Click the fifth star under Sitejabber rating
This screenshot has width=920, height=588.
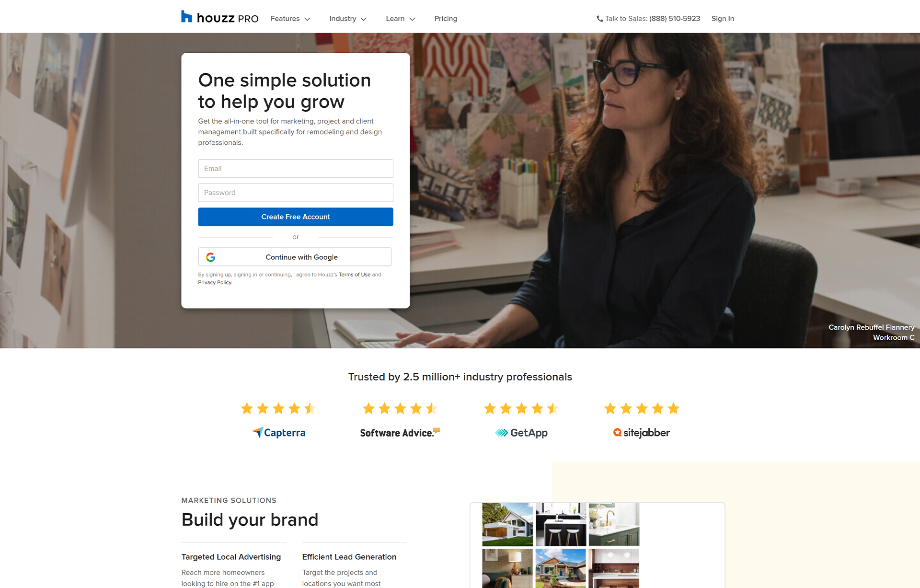point(674,408)
